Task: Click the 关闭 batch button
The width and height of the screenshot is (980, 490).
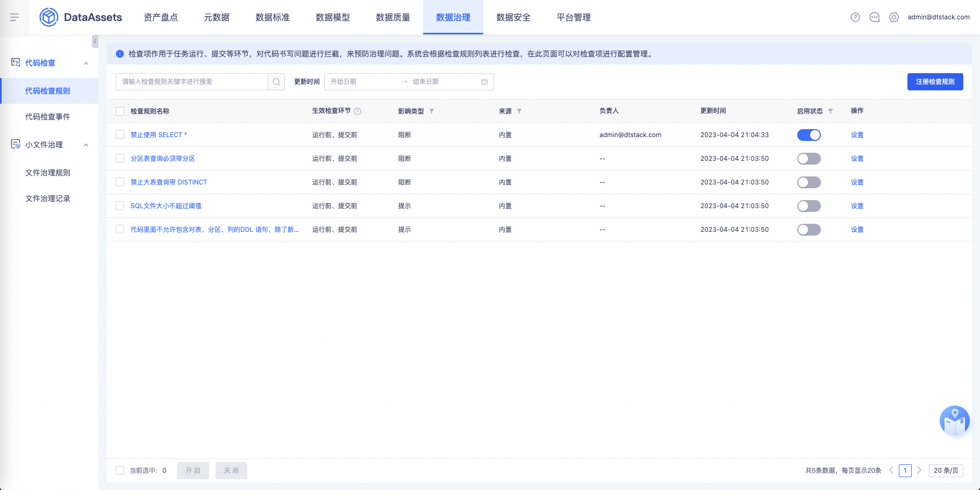Action: tap(231, 471)
